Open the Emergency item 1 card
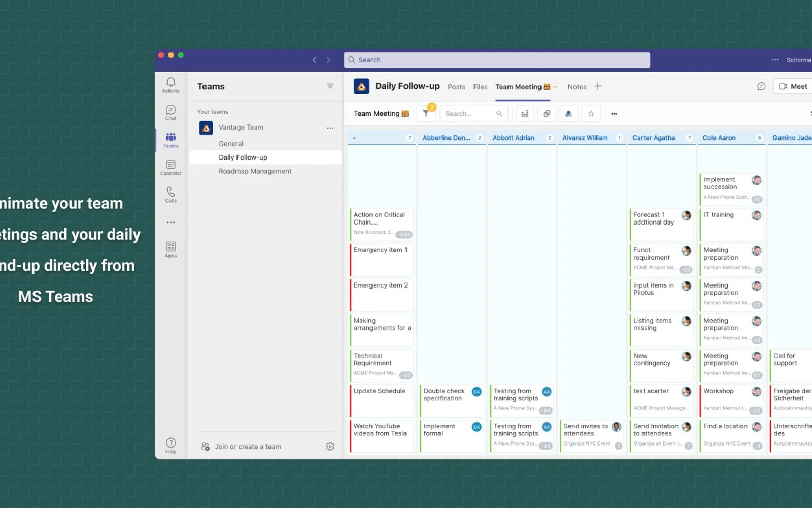This screenshot has height=508, width=812. coord(382,260)
